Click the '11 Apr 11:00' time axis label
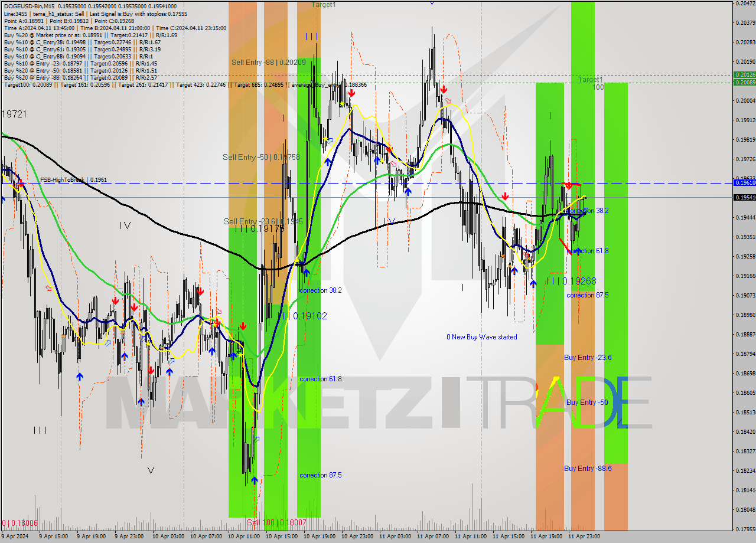The height and width of the screenshot is (543, 756). [x=470, y=537]
